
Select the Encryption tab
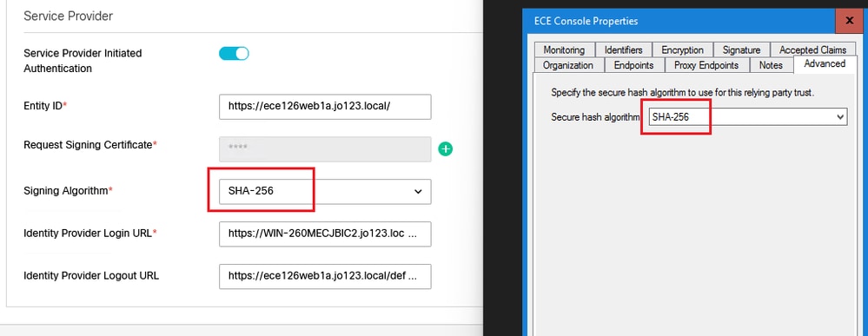pyautogui.click(x=683, y=49)
